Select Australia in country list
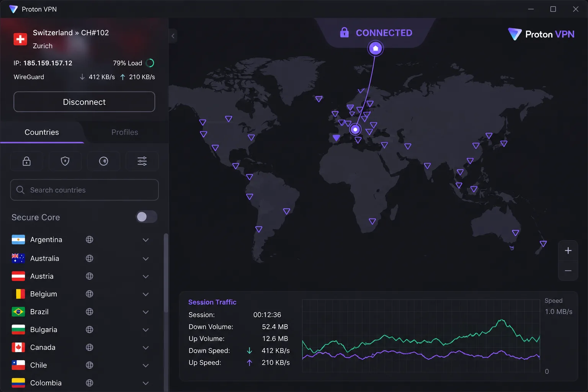This screenshot has height=392, width=588. (44, 258)
